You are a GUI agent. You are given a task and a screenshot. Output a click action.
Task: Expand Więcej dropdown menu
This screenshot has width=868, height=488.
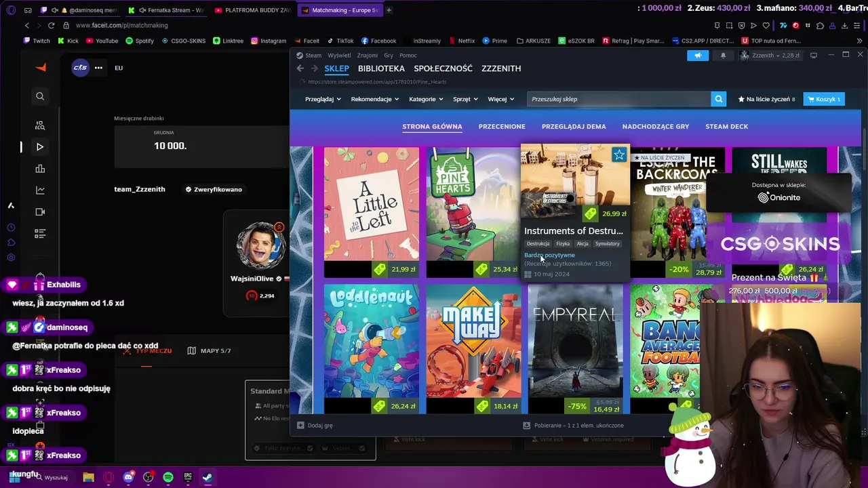501,99
